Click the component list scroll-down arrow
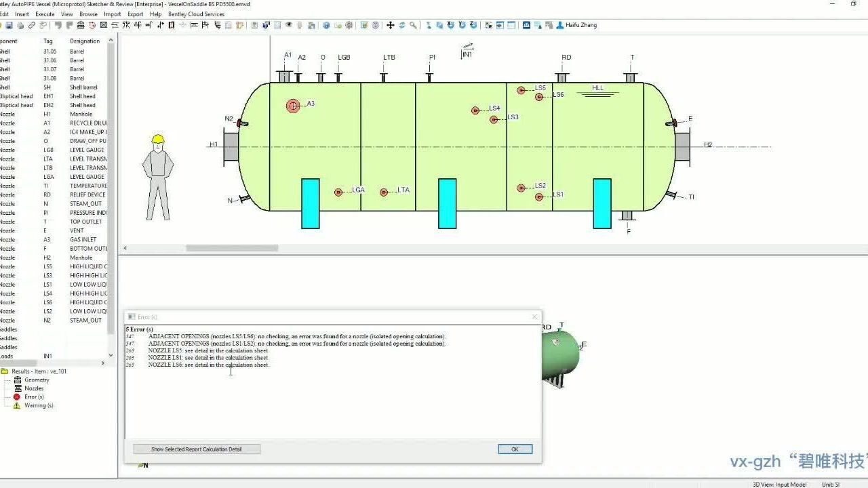The image size is (868, 488). 112,354
